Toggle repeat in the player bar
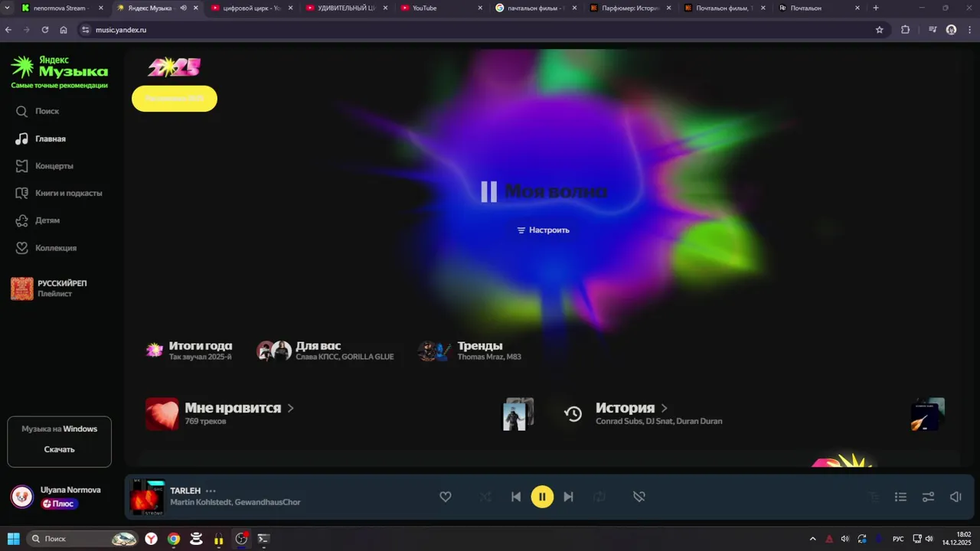 (x=599, y=497)
